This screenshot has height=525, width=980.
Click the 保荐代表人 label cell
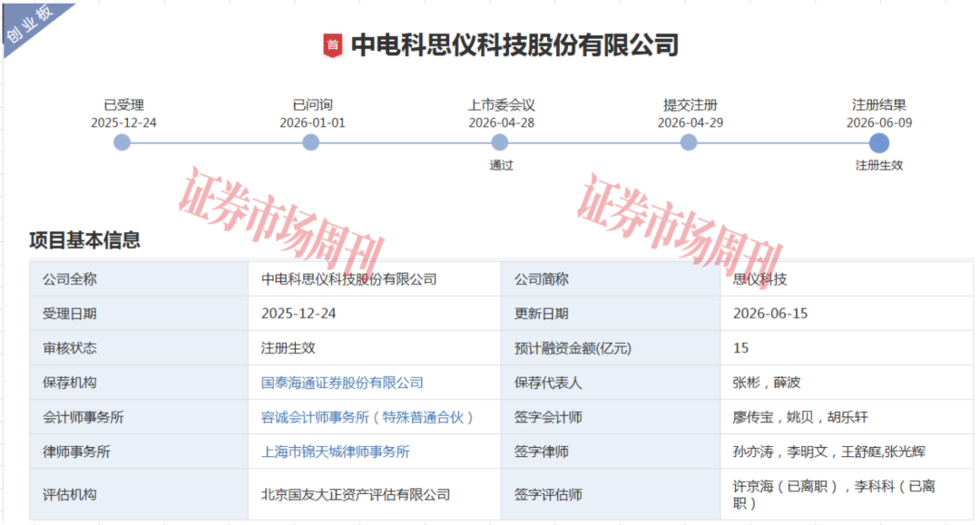[x=611, y=383]
